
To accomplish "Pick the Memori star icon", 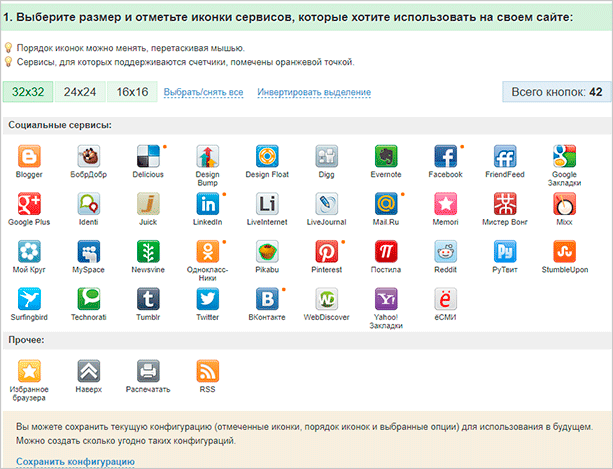I will tap(445, 204).
